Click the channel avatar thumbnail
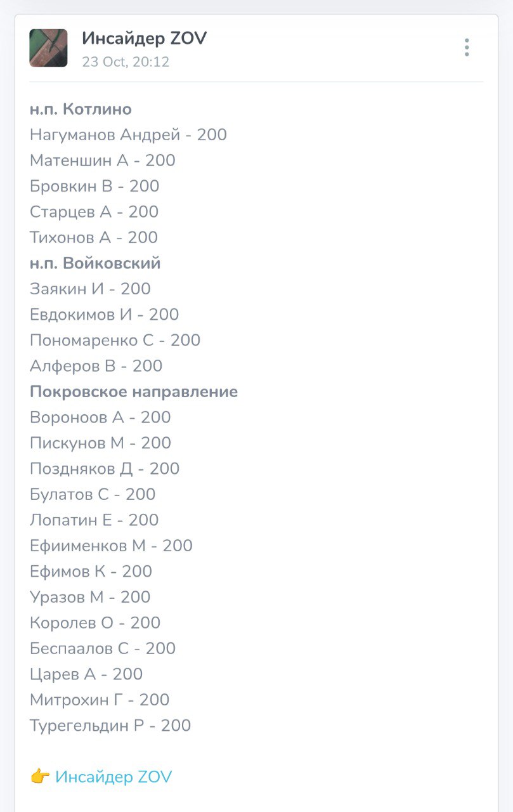The image size is (513, 812). [48, 48]
